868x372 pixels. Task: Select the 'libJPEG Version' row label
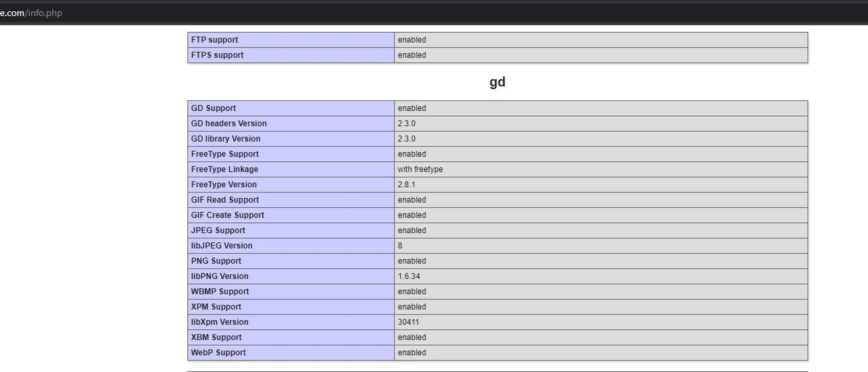tap(291, 245)
